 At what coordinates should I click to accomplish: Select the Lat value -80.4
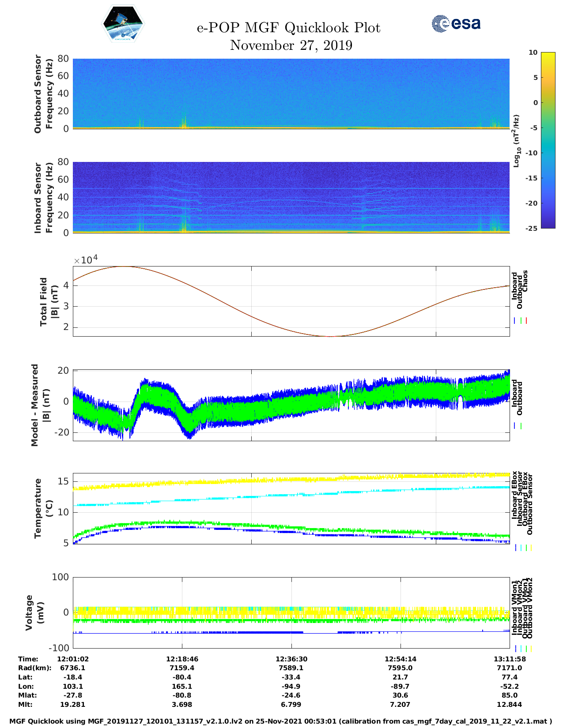tap(182, 677)
